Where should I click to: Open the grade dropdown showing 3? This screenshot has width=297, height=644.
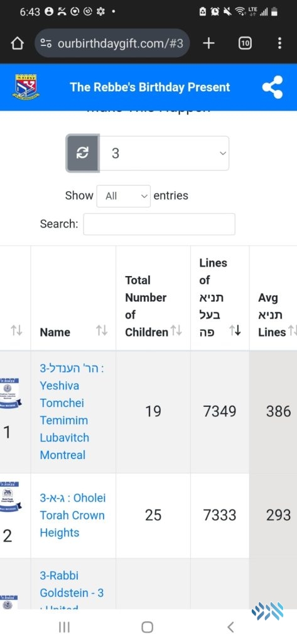coord(164,153)
